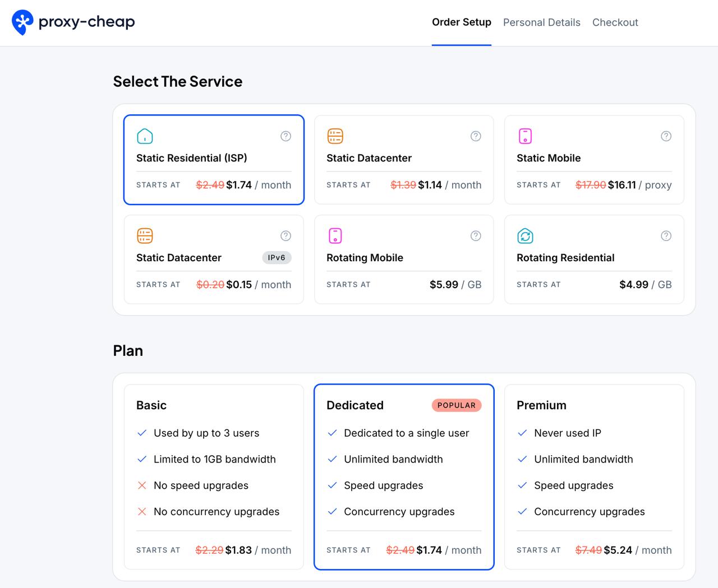Switch to the Checkout tab
Viewport: 718px width, 588px height.
tap(615, 22)
